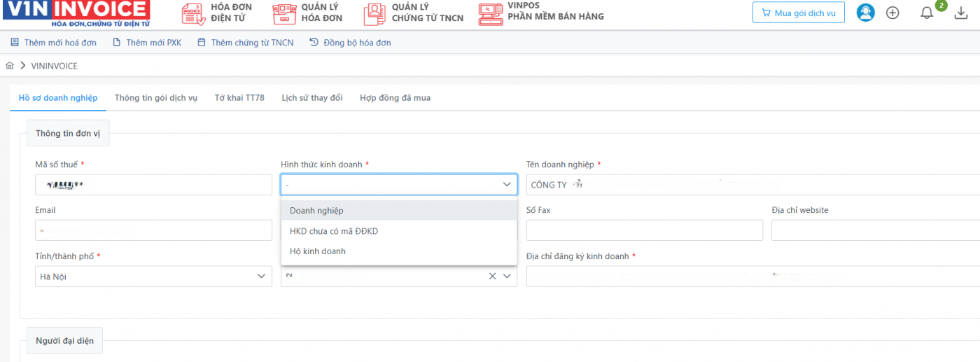This screenshot has width=980, height=362.
Task: Click Thêm chứng từ TNCN
Action: pyautogui.click(x=246, y=43)
